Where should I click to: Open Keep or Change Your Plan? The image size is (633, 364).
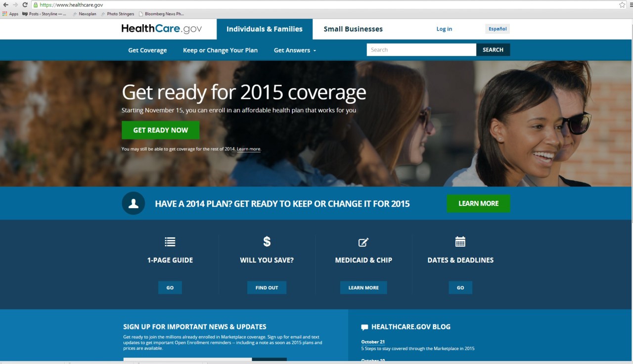point(220,50)
